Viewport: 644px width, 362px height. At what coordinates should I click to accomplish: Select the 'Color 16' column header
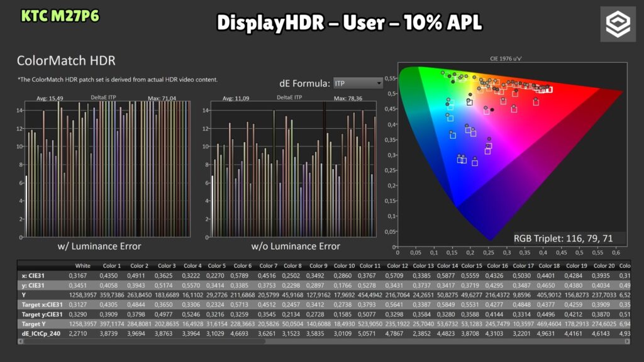497,266
